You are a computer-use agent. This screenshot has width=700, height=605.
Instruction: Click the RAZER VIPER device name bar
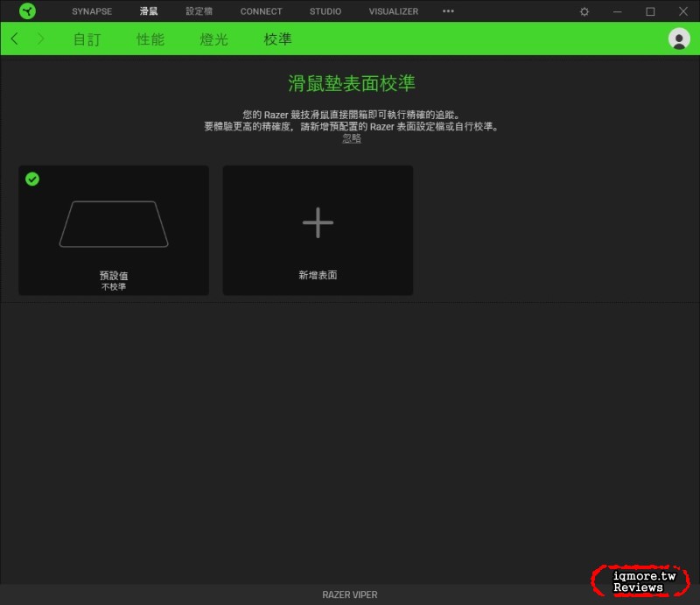click(x=350, y=594)
